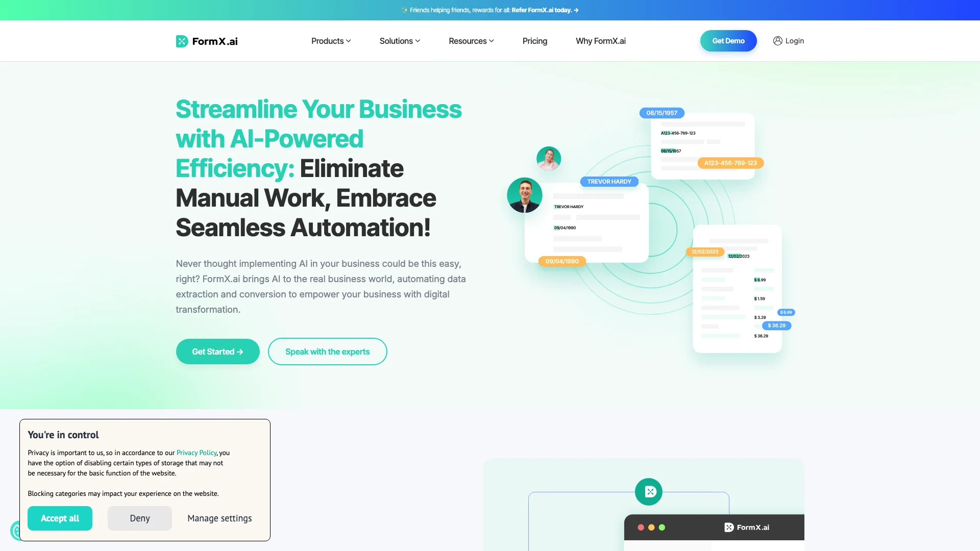
Task: Select Pricing menu item in navigation
Action: (534, 40)
